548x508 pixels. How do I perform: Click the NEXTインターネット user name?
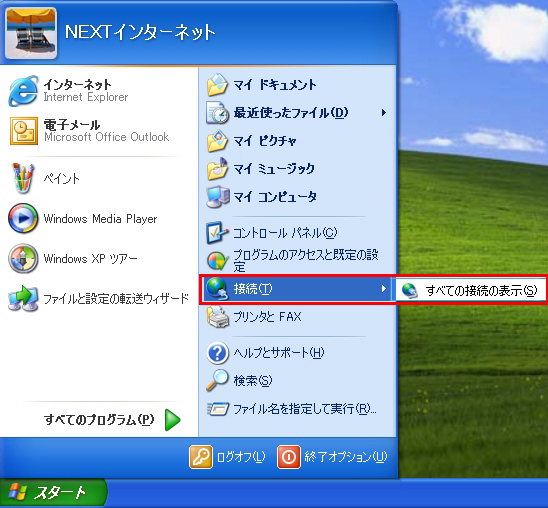click(x=140, y=32)
